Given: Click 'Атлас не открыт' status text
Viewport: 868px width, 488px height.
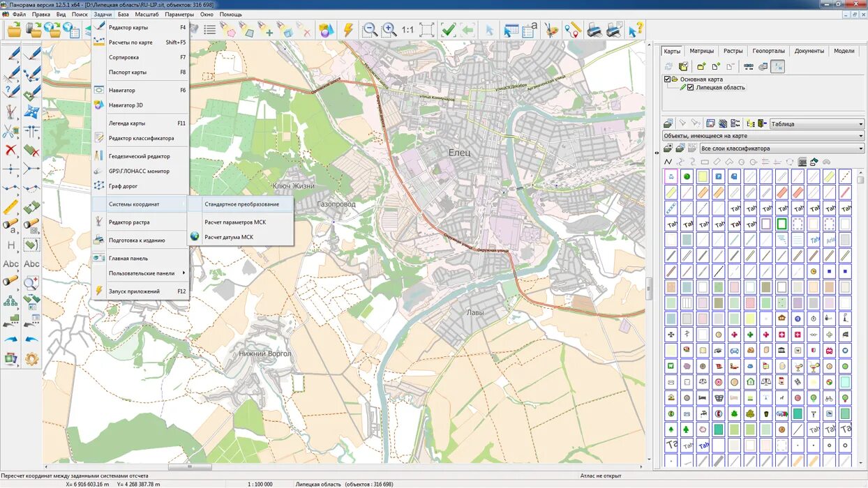Looking at the screenshot, I should coord(600,475).
